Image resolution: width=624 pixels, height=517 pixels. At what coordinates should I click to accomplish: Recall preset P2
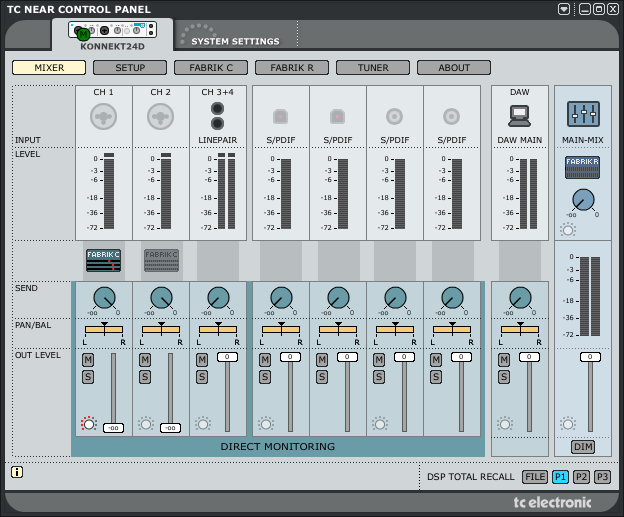(x=581, y=477)
